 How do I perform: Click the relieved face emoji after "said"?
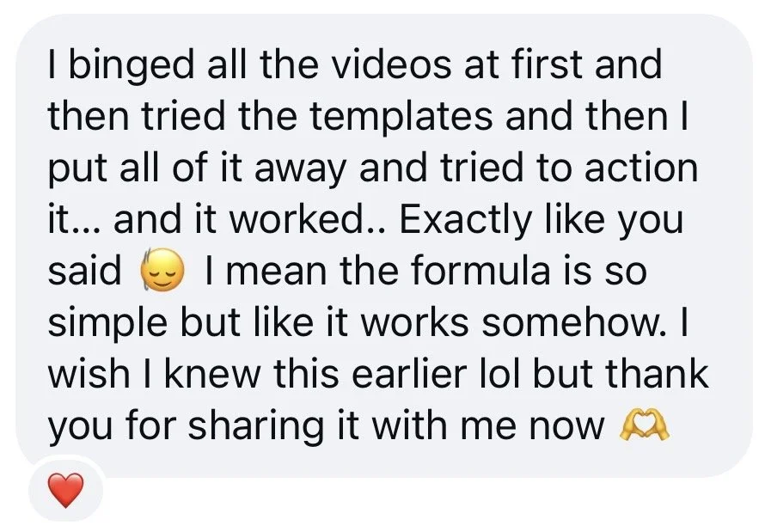[x=163, y=271]
